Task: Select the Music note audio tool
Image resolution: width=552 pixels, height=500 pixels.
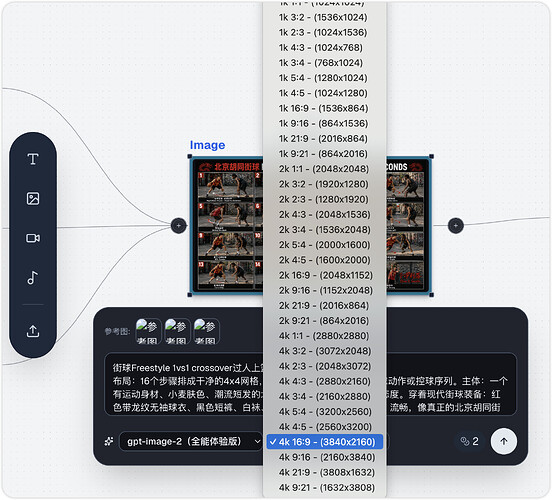Action: click(x=33, y=278)
